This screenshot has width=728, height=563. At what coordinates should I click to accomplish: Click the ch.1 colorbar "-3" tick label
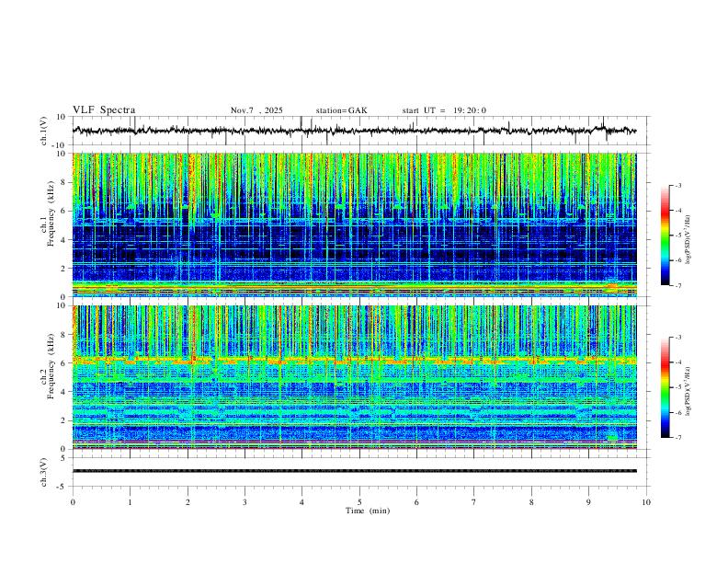click(678, 185)
